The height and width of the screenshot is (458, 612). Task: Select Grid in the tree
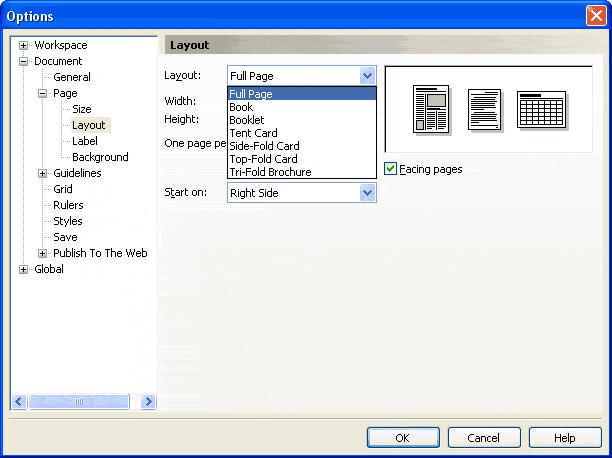click(63, 189)
